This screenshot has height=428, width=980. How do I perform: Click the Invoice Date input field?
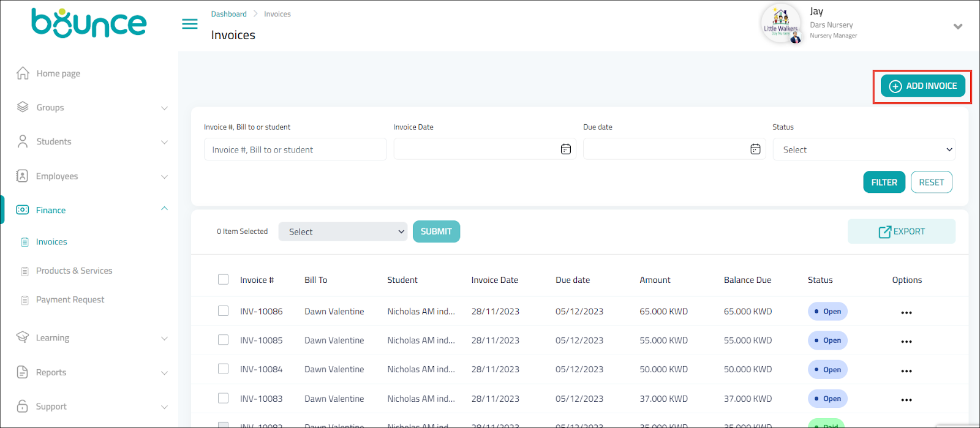tap(484, 149)
